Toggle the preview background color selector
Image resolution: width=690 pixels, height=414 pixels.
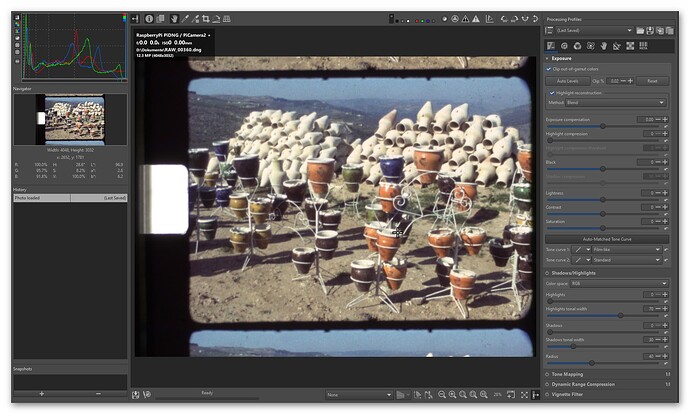coord(391,19)
